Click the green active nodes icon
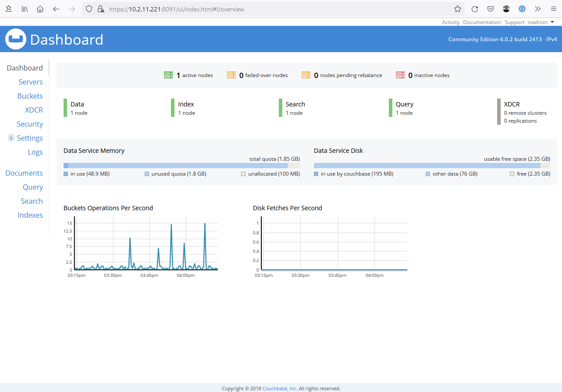This screenshot has width=562, height=392. click(x=168, y=75)
